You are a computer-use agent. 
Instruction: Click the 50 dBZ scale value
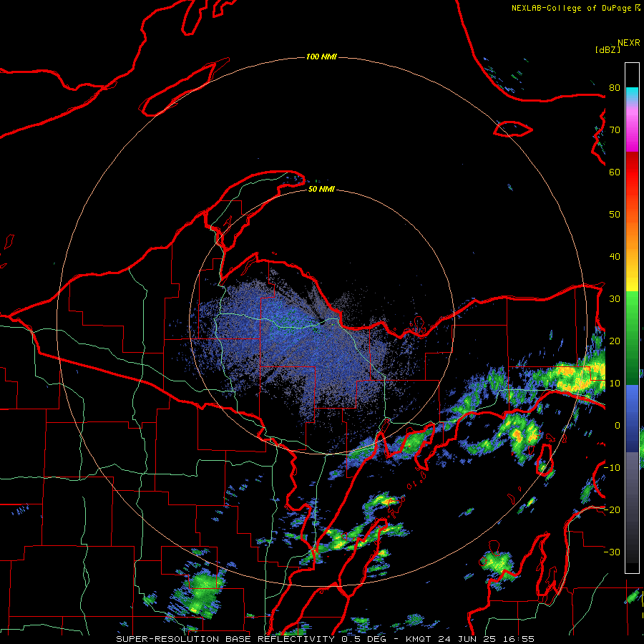point(615,215)
